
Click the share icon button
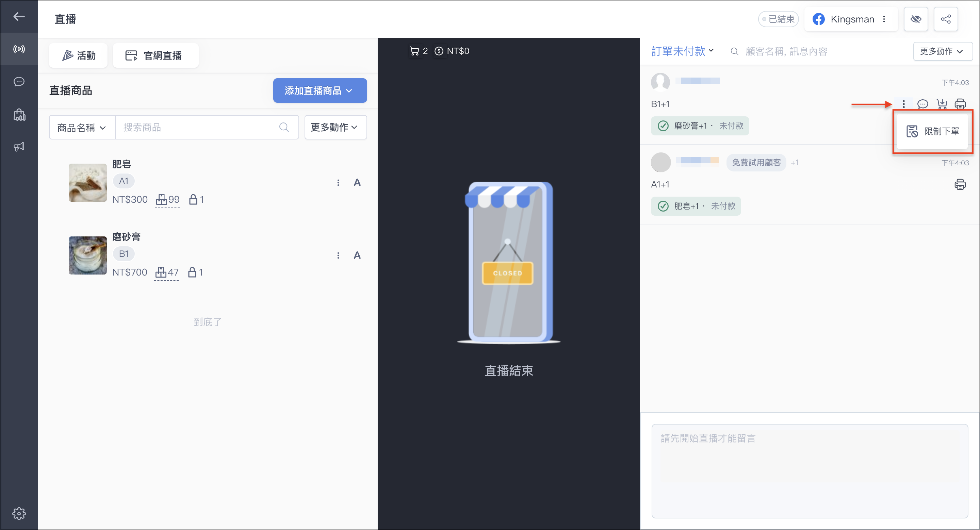point(946,19)
